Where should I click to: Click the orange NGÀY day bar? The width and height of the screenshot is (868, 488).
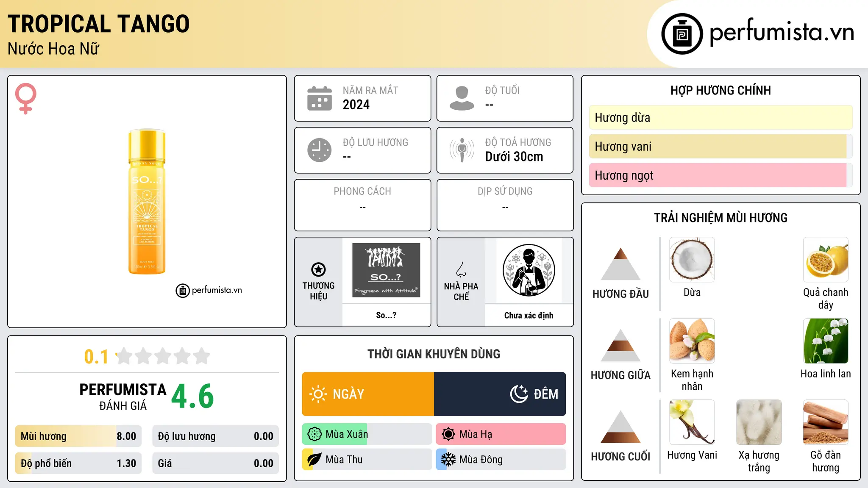[368, 394]
